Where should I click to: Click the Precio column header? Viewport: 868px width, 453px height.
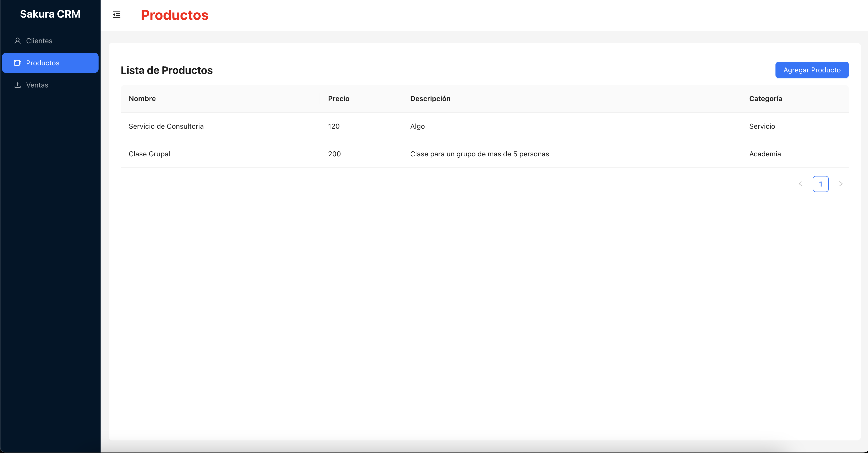click(x=339, y=99)
